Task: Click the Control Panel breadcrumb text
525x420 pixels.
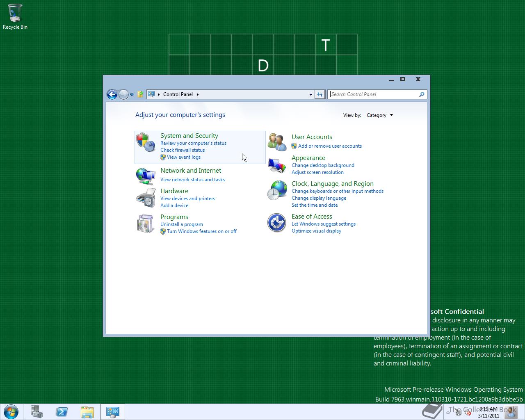Action: click(178, 94)
